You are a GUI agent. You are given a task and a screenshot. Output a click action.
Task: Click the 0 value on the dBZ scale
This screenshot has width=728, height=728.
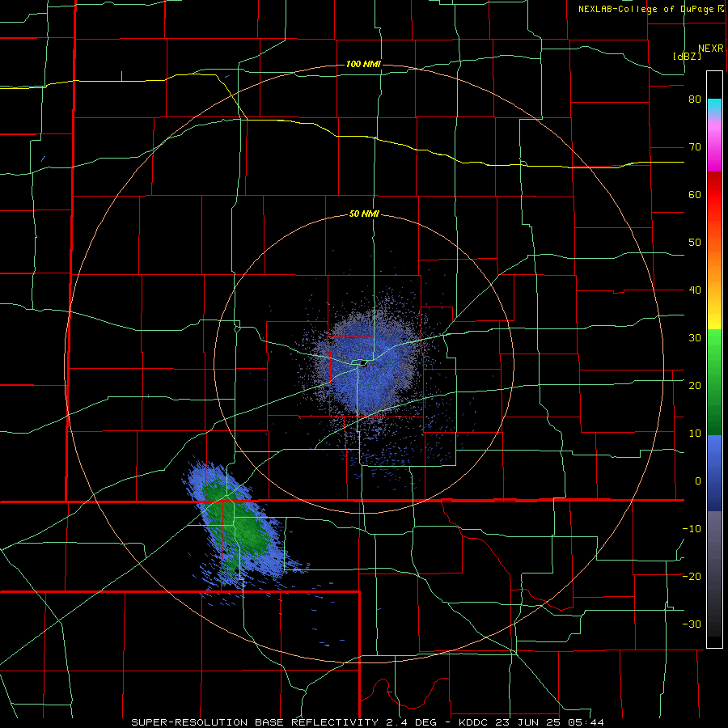pyautogui.click(x=698, y=481)
